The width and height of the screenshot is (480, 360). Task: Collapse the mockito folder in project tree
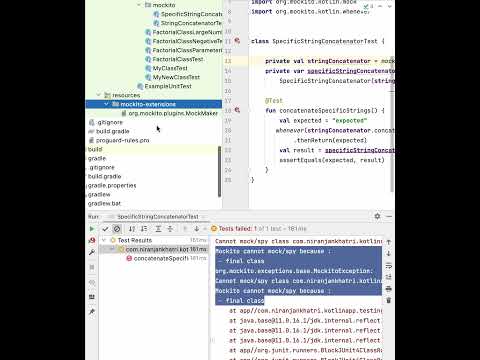[x=139, y=5]
